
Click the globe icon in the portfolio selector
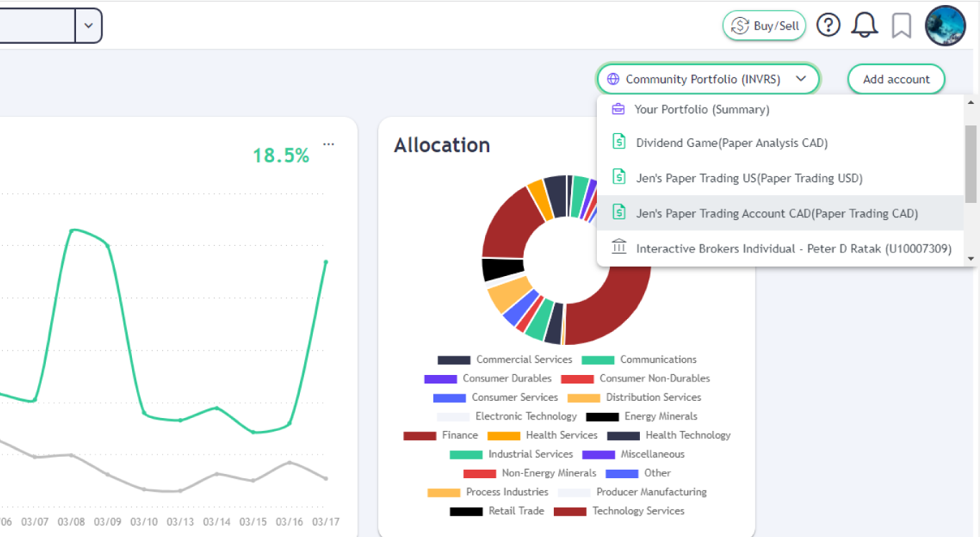click(613, 79)
